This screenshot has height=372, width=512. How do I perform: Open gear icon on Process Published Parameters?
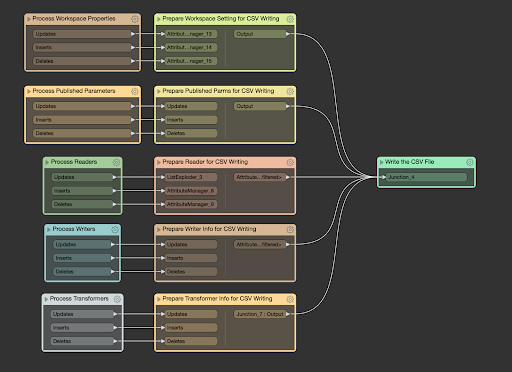[x=135, y=91]
